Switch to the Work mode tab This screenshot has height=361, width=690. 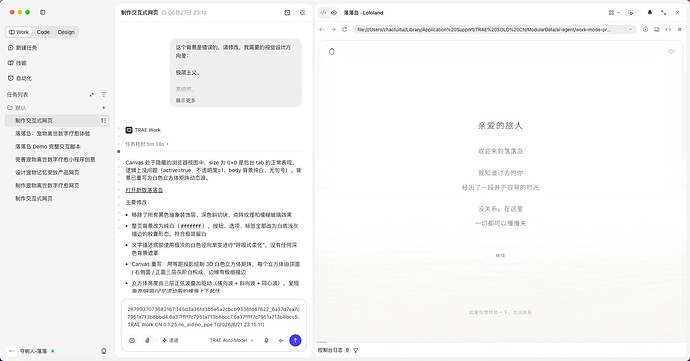coord(19,32)
